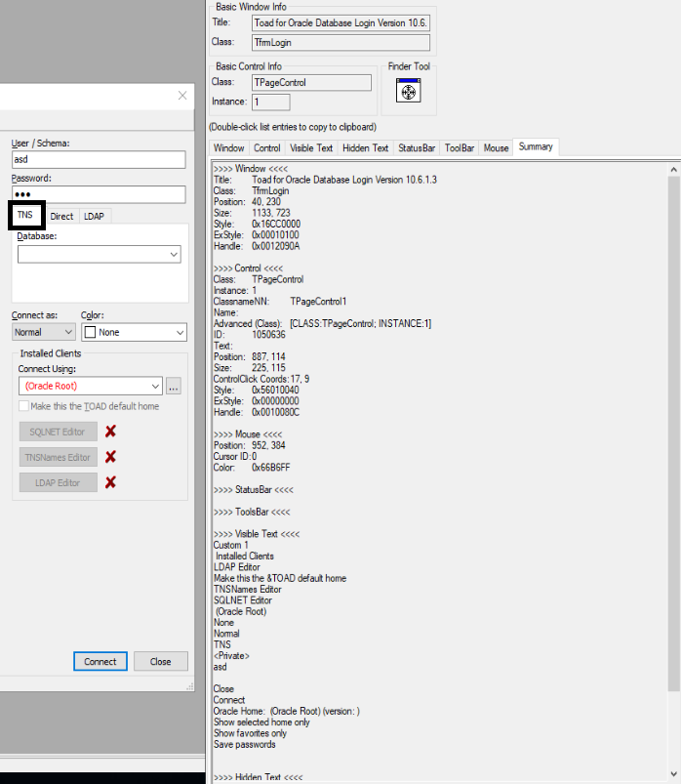Click the 'ID: 1050636' line
The height and width of the screenshot is (784, 682).
(250, 335)
